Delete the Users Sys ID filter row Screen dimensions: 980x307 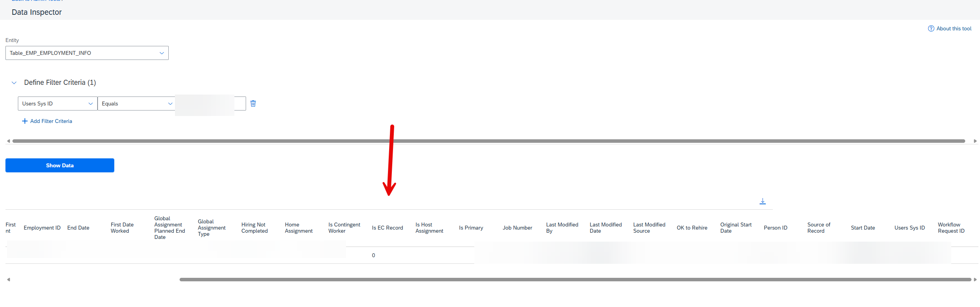(x=253, y=104)
